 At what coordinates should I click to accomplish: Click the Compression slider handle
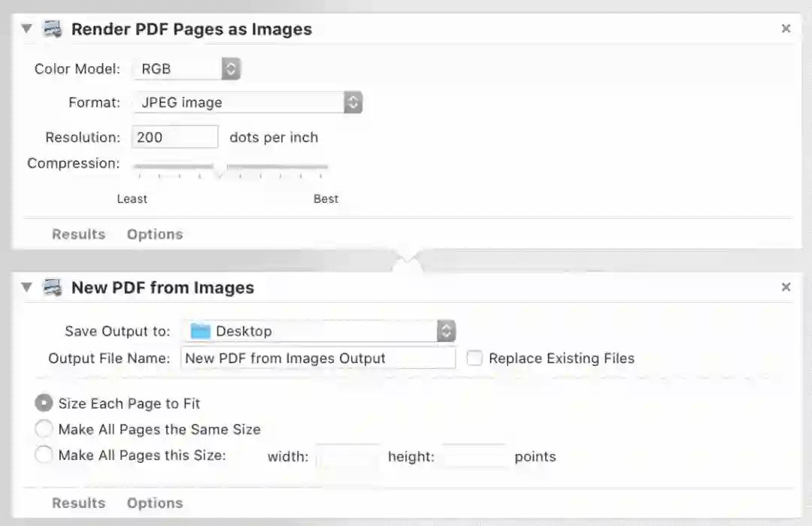pyautogui.click(x=220, y=168)
